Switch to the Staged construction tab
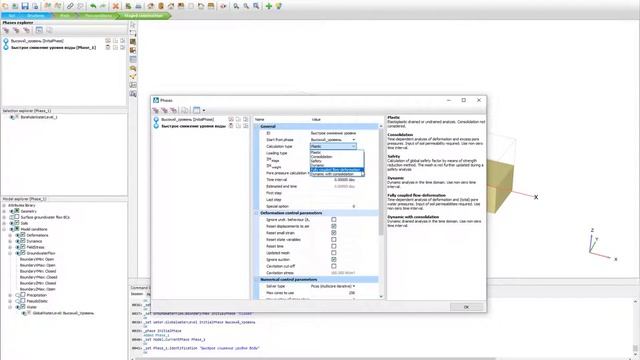This screenshot has height=360, width=640. tap(143, 16)
